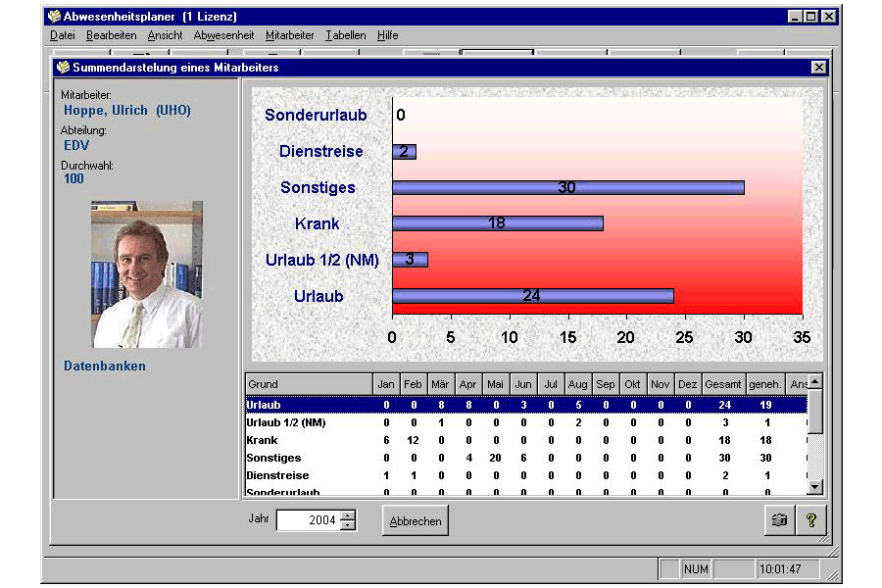Click the camera snapshot icon button
882x588 pixels.
coord(779,520)
